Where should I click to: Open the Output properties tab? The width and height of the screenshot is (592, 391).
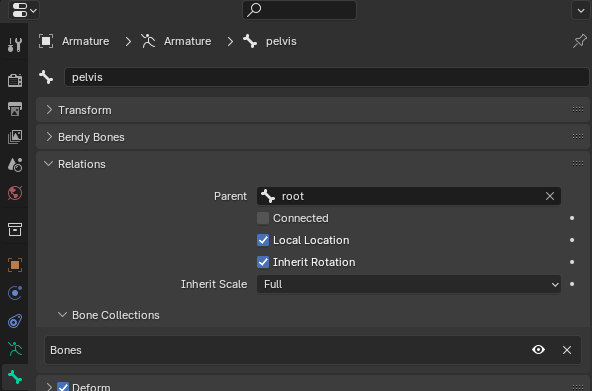coord(15,109)
